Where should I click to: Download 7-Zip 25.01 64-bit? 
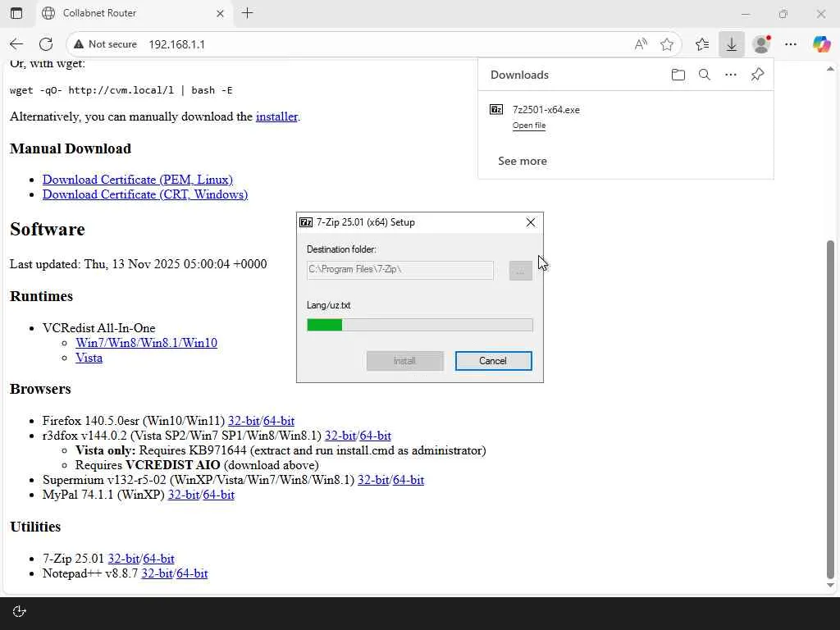click(x=158, y=559)
